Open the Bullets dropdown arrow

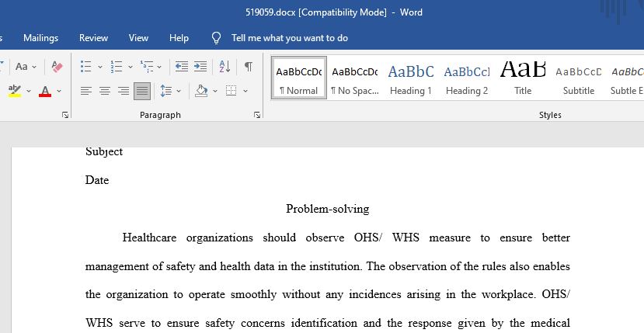point(99,67)
